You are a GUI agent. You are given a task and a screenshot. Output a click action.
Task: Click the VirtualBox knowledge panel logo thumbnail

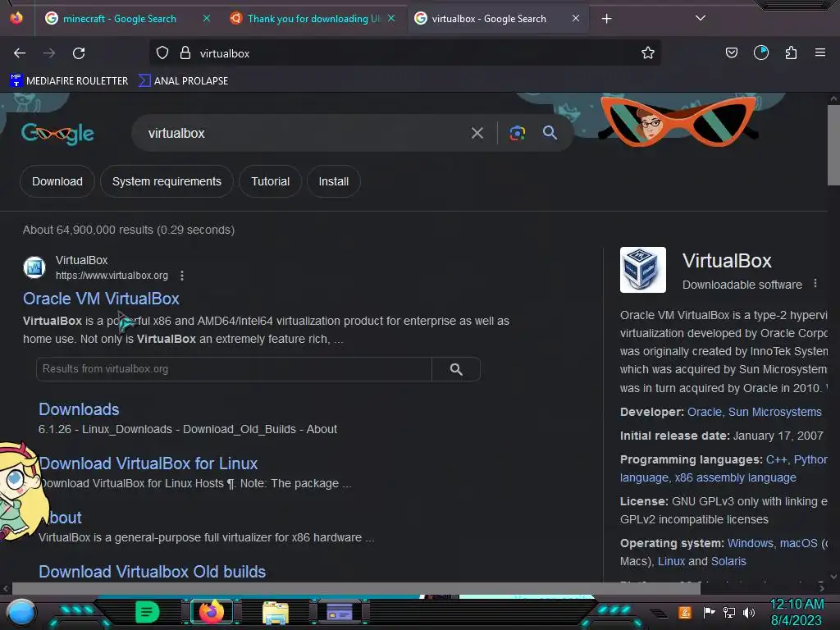tap(643, 270)
